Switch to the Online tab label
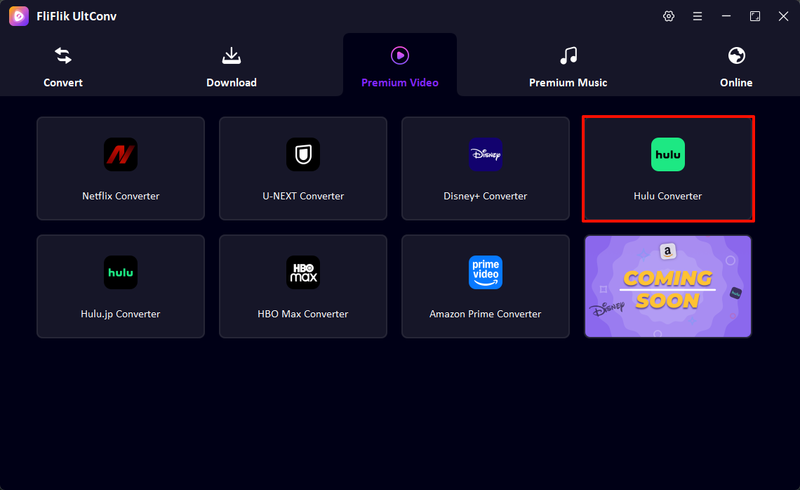 [736, 83]
